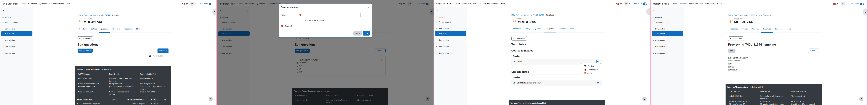Open Site administration link on Edit questions page

click(57, 4)
